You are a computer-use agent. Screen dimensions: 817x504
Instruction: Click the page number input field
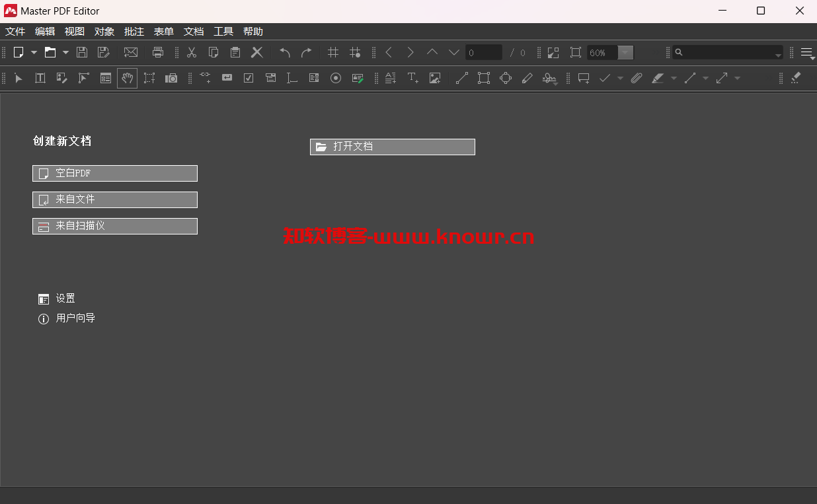[x=484, y=52]
